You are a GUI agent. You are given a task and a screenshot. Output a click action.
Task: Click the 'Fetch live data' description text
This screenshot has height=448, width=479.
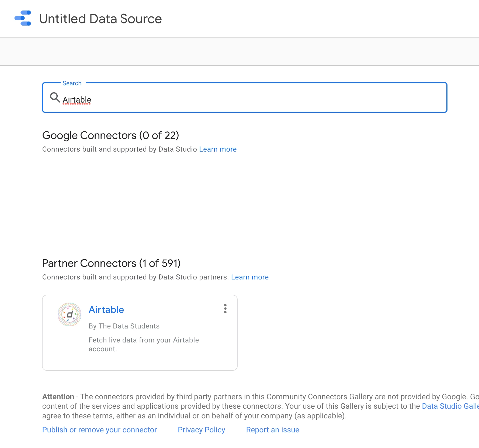[144, 344]
